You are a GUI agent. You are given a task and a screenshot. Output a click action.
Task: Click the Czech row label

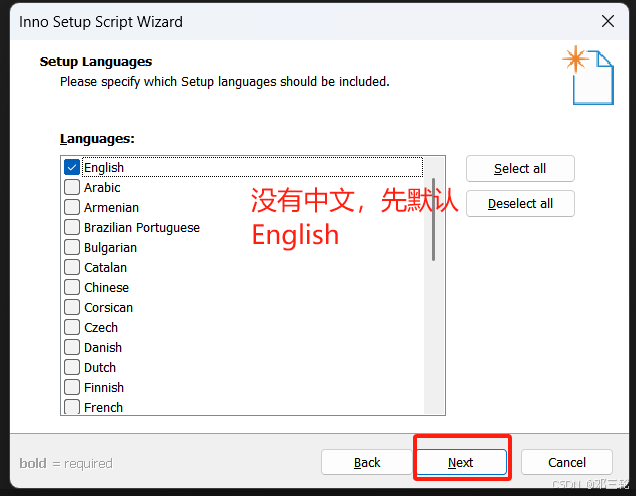click(x=101, y=328)
